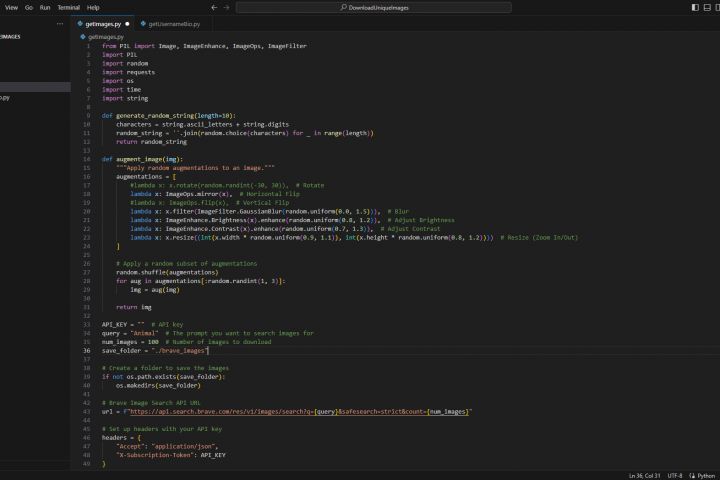The width and height of the screenshot is (720, 480).
Task: Click the 'num_images = 100' line
Action: tap(186, 342)
